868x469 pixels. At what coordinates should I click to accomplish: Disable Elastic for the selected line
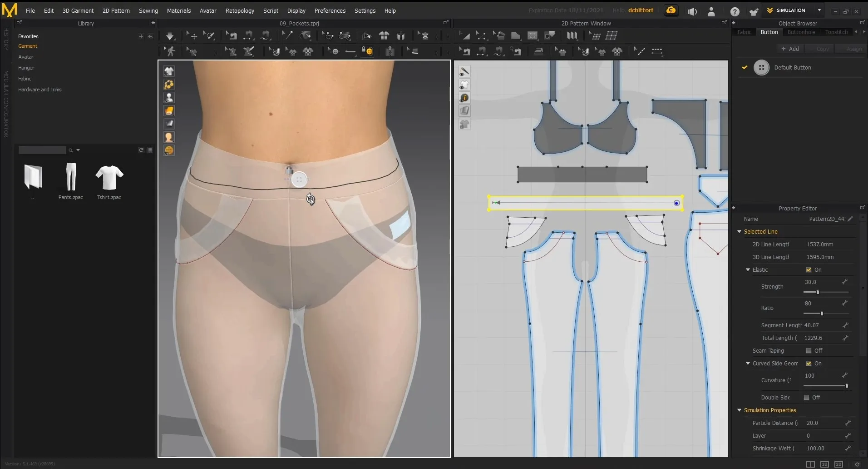coord(809,269)
